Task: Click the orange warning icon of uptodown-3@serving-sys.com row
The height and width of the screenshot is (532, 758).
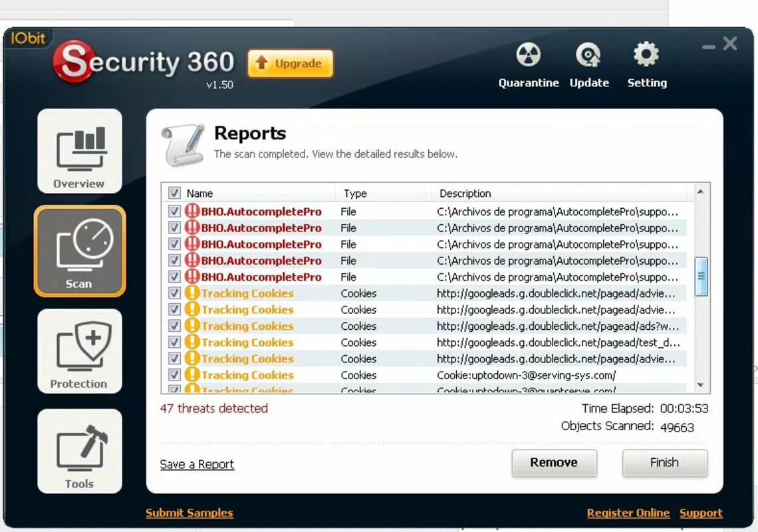Action: click(192, 375)
